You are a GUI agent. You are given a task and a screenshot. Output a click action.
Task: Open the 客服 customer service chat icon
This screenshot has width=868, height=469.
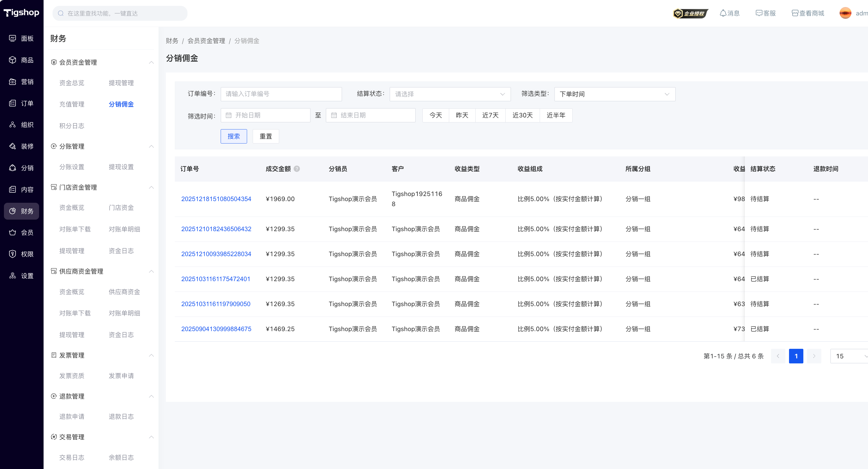(x=759, y=13)
